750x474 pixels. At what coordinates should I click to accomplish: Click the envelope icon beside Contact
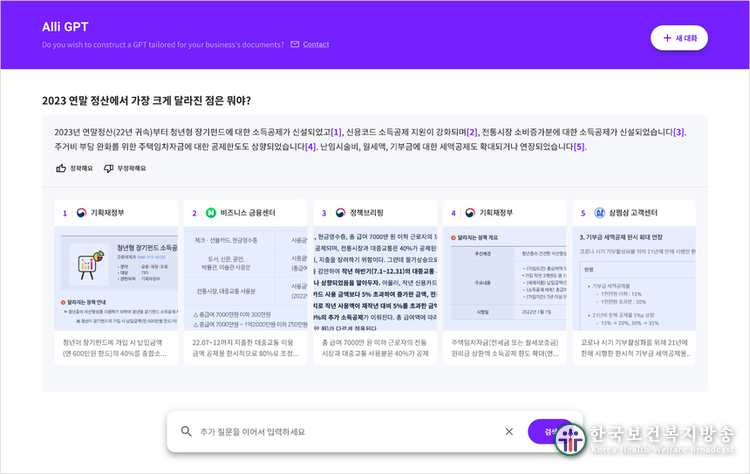(295, 44)
